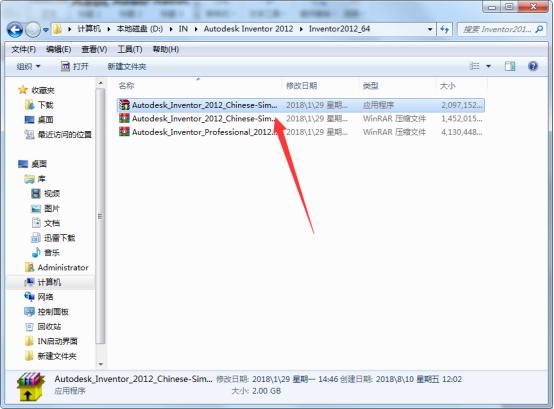This screenshot has height=409, width=554.
Task: Click the 迅雷下载 library icon
Action: pos(36,238)
